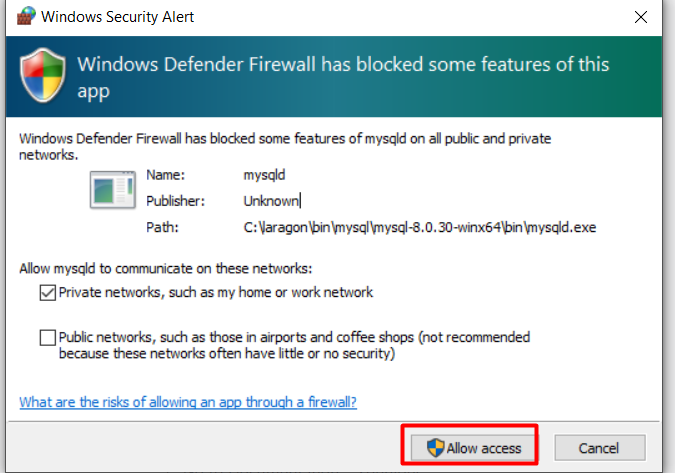The width and height of the screenshot is (675, 473).
Task: Click the blocked features banner heading
Action: pos(343,77)
